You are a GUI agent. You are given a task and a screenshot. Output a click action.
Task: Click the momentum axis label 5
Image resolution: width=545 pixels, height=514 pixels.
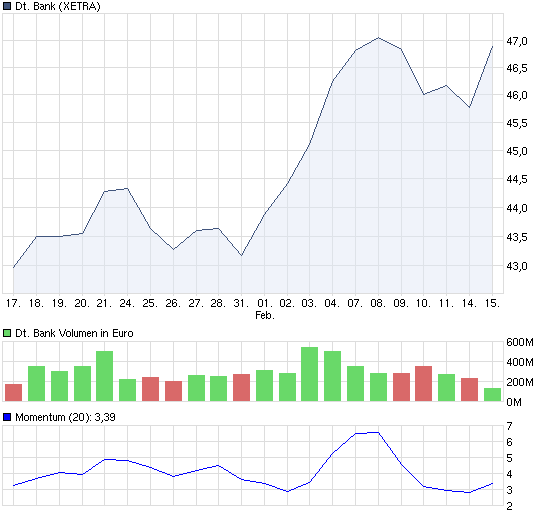point(510,458)
